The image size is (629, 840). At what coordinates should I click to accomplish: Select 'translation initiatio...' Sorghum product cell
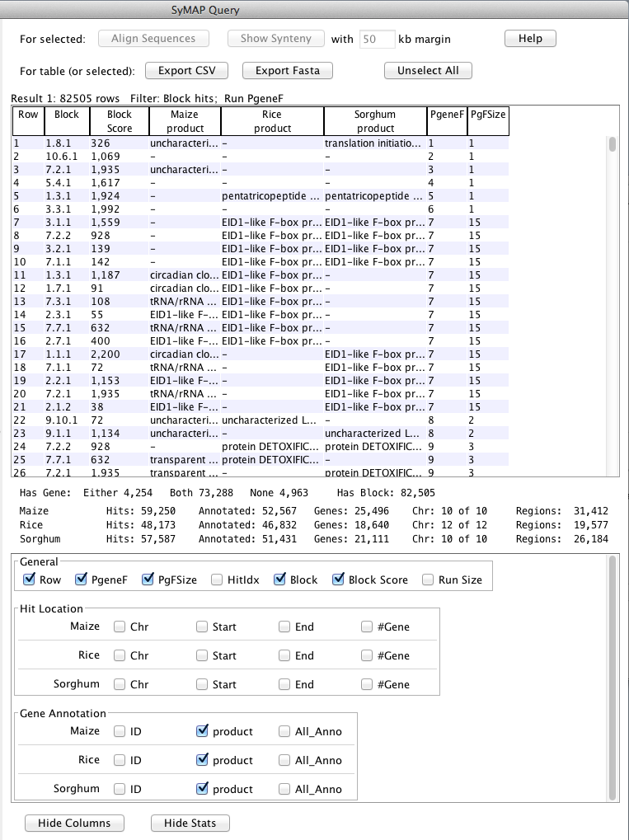375,143
